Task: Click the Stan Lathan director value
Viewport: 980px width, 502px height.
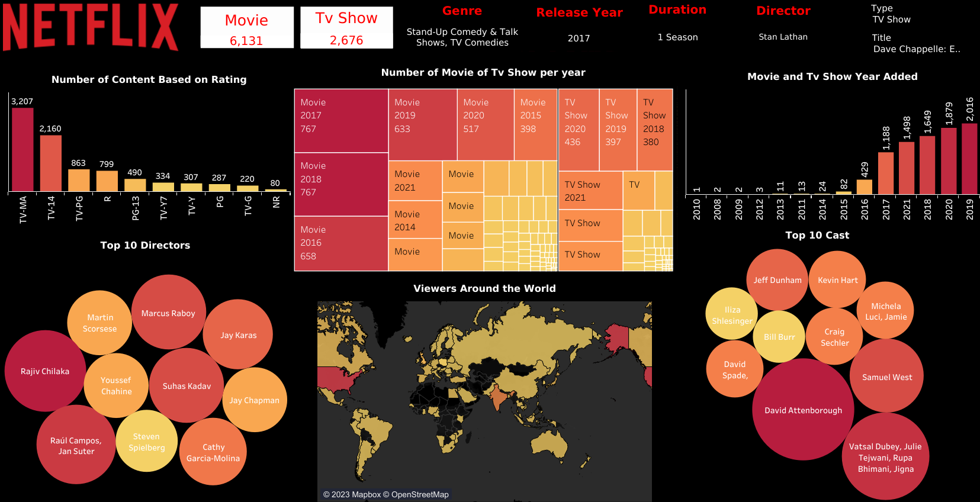Action: (x=783, y=37)
